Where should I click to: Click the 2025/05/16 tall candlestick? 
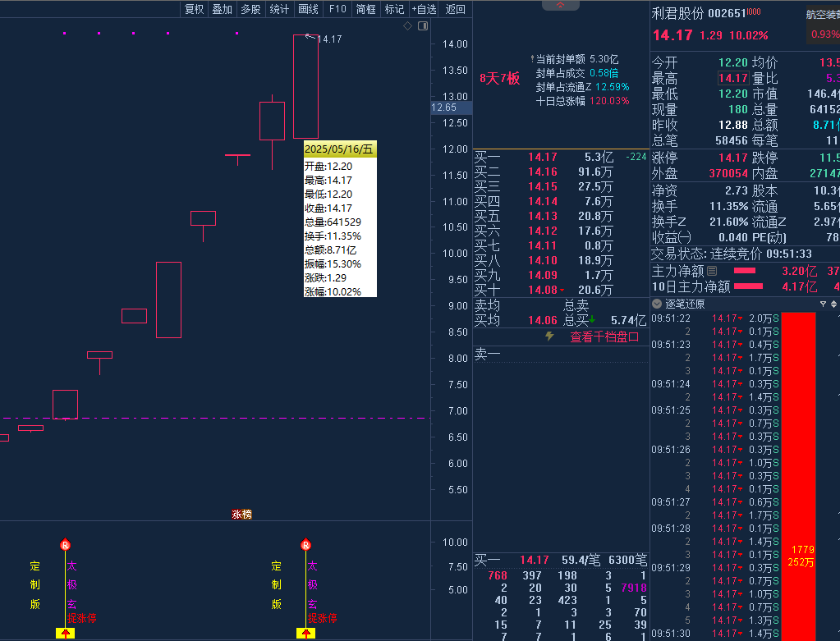306,87
